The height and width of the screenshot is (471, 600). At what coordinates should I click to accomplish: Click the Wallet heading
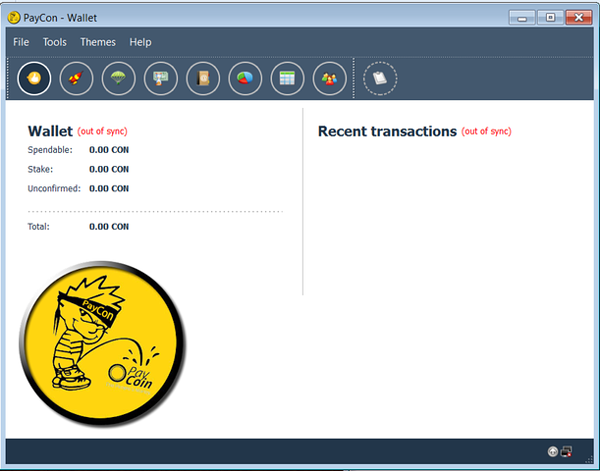pyautogui.click(x=50, y=131)
